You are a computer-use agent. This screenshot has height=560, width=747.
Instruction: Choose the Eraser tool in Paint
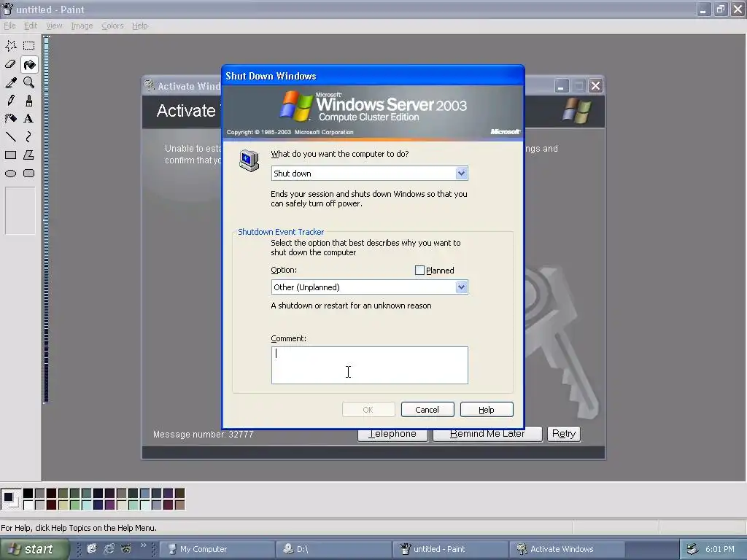(x=10, y=64)
